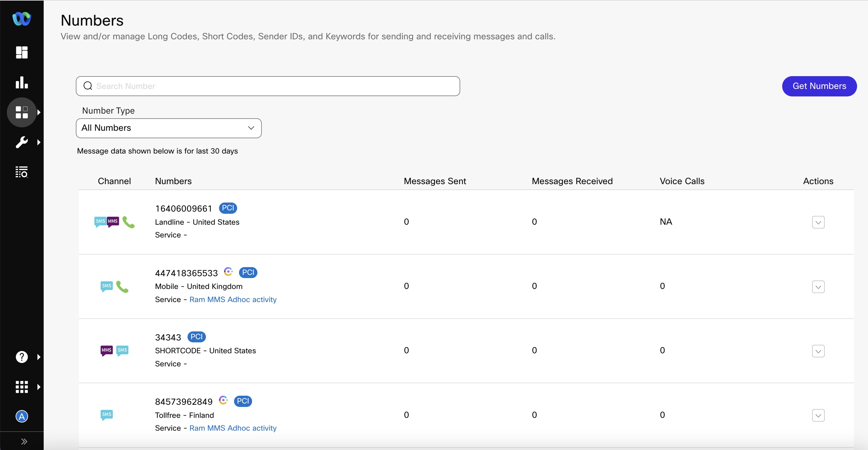Image resolution: width=868 pixels, height=450 pixels.
Task: Open the Number Type filter dropdown
Action: [x=168, y=128]
